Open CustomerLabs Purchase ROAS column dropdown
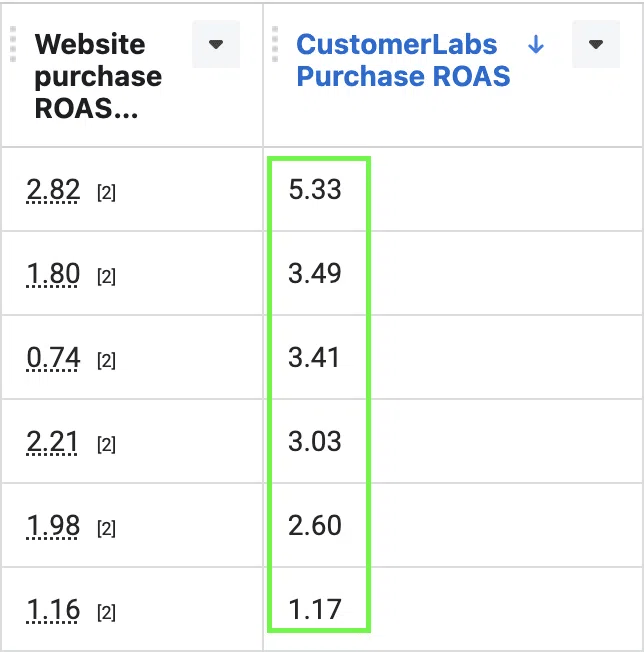Viewport: 644px width, 652px height. tap(596, 44)
